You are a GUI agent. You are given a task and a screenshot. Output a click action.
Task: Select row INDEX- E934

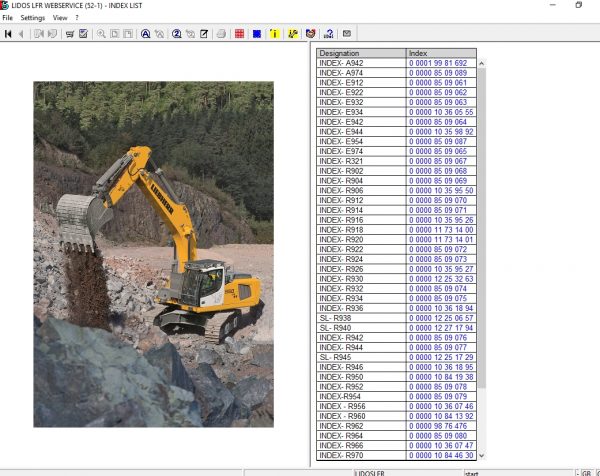(396, 112)
